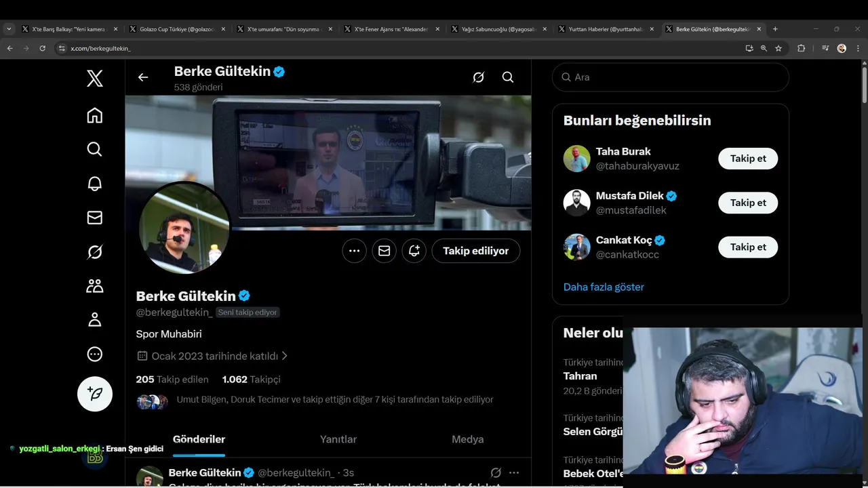The height and width of the screenshot is (488, 868).
Task: Open Berke Gültekin's profile picture
Action: click(x=184, y=228)
